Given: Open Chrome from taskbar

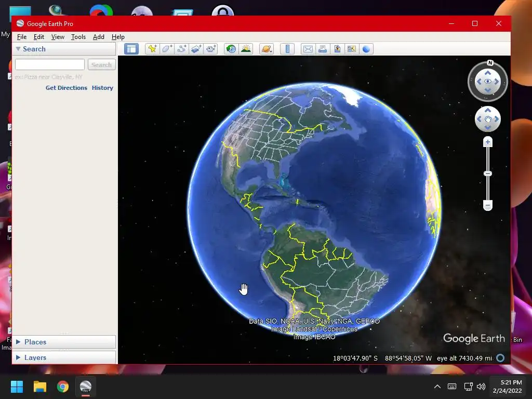Looking at the screenshot, I should [x=63, y=387].
